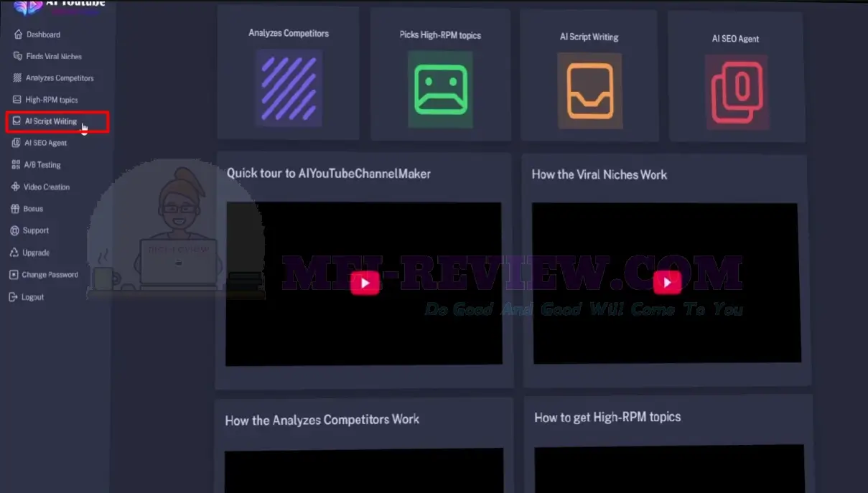Click the How to get High-RPM topics heading
868x493 pixels.
pyautogui.click(x=607, y=417)
